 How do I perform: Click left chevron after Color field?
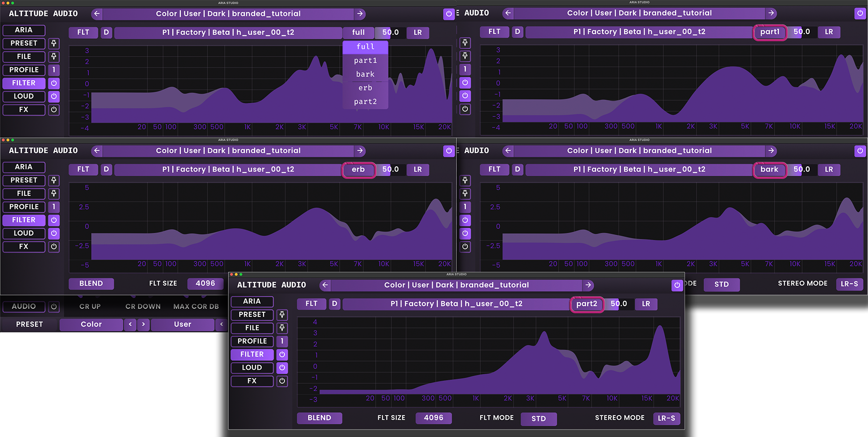point(130,324)
